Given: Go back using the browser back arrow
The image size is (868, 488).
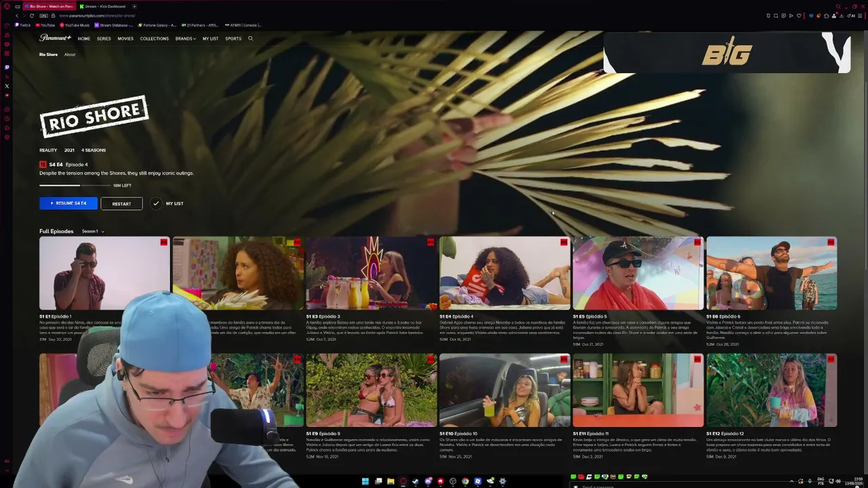Looking at the screenshot, I should (x=16, y=16).
